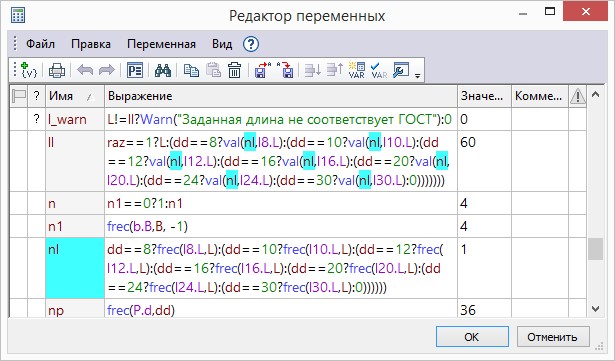
Task: Click the flag column header
Action: point(19,96)
